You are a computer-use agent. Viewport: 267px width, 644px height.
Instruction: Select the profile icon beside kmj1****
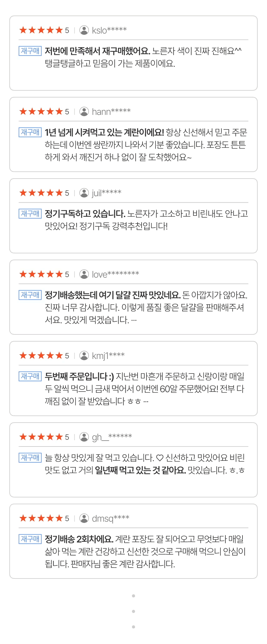84,356
